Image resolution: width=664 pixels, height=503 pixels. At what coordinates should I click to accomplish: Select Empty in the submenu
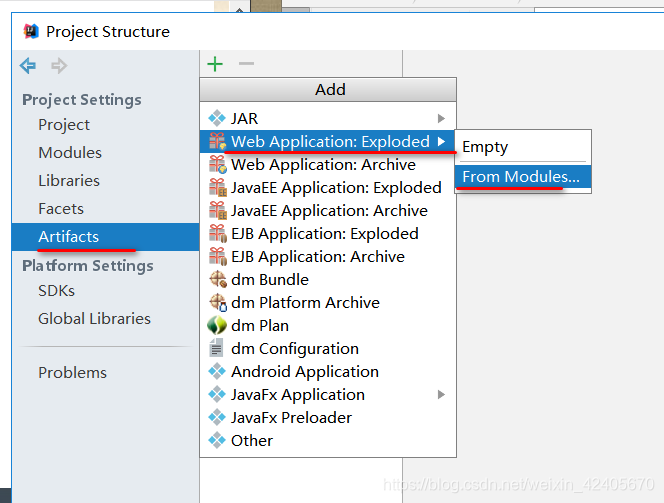click(x=523, y=146)
